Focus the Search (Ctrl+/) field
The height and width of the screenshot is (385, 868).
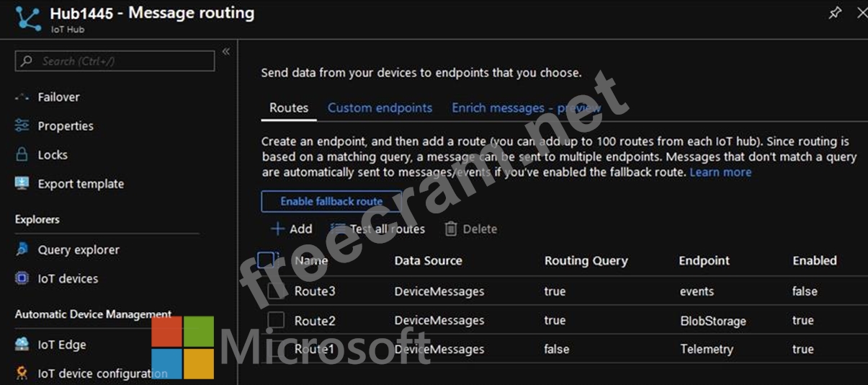point(115,61)
